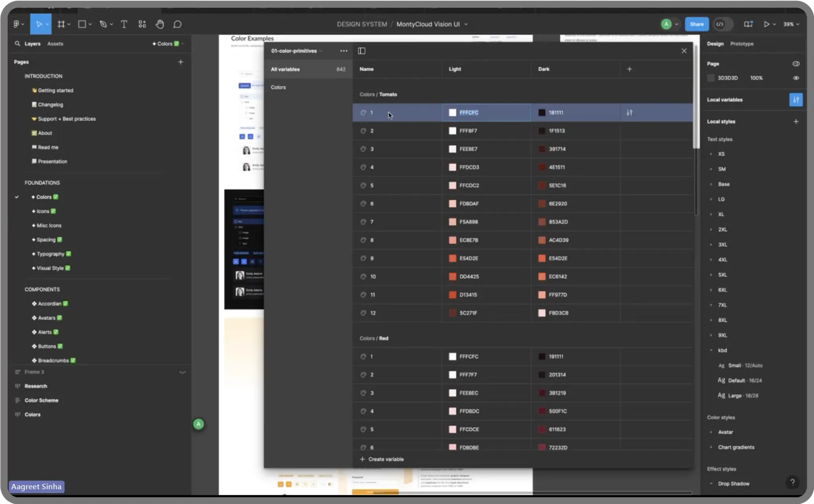Open the comment tool
The height and width of the screenshot is (504, 814).
(177, 24)
